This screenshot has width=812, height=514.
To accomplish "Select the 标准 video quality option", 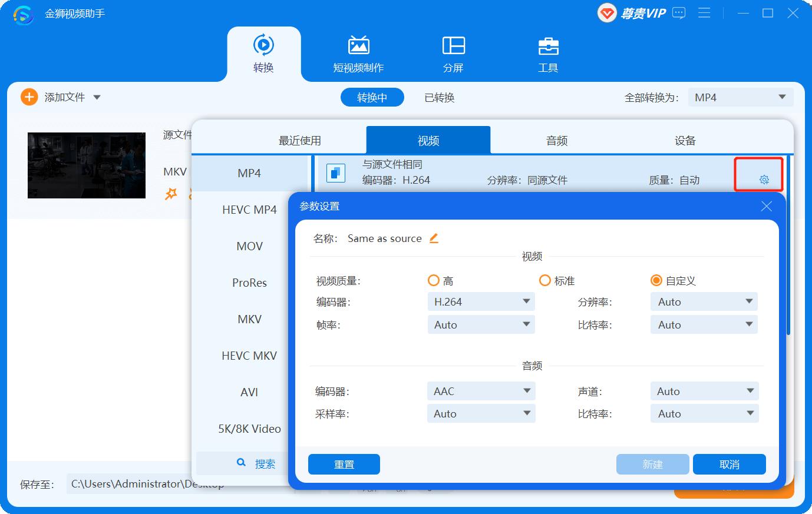I will click(545, 281).
